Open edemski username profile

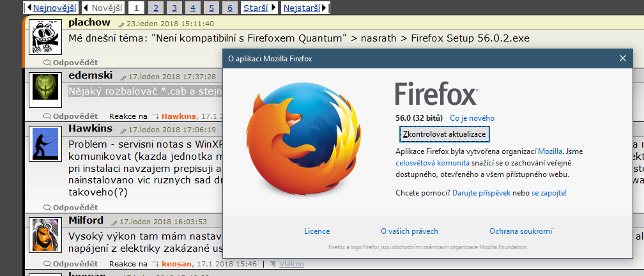point(90,75)
